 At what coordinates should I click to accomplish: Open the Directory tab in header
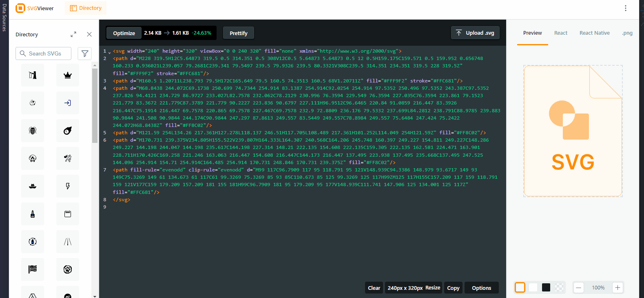pyautogui.click(x=86, y=8)
